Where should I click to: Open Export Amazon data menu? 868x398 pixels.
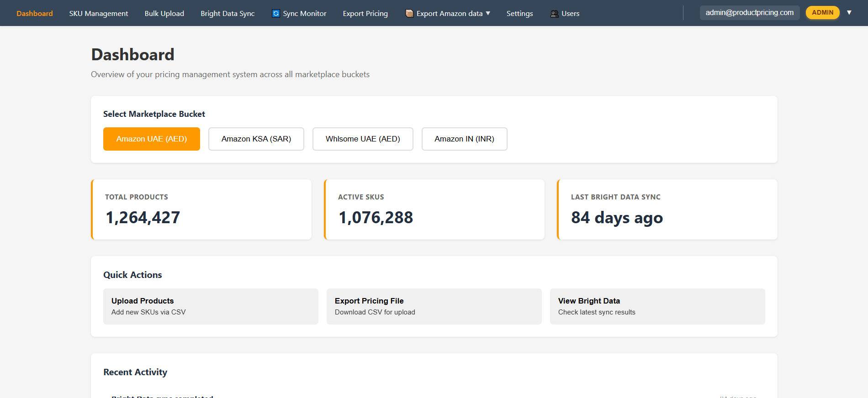pos(448,14)
